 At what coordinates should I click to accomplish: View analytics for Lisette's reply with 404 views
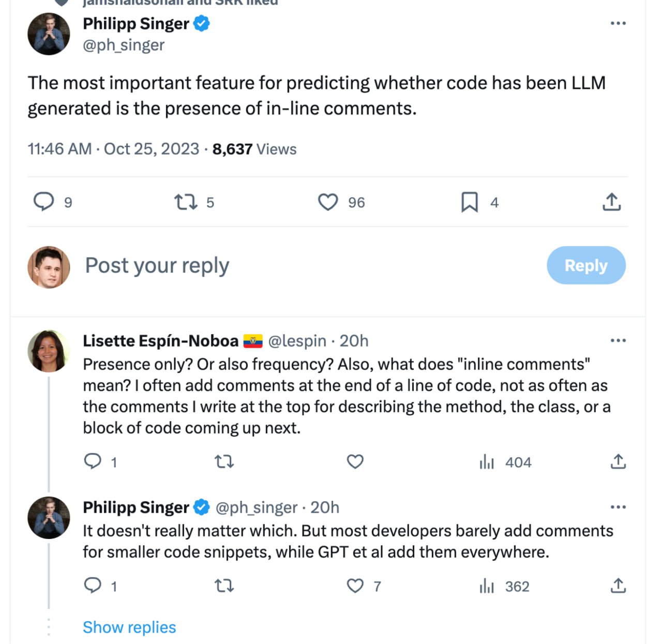(487, 461)
